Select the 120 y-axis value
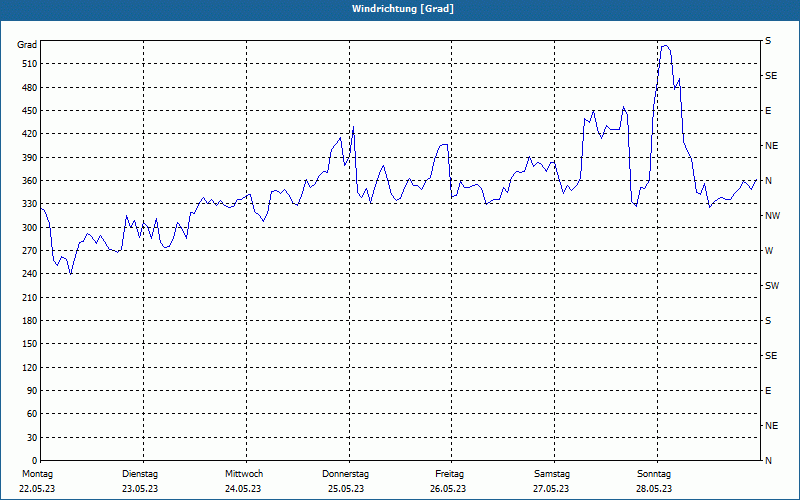The width and height of the screenshot is (800, 500). 30,367
